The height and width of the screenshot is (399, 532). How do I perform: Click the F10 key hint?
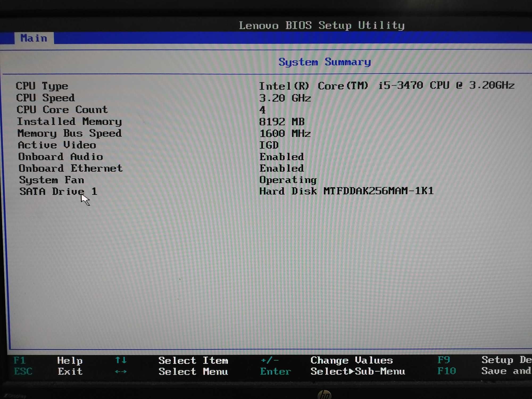pos(447,371)
